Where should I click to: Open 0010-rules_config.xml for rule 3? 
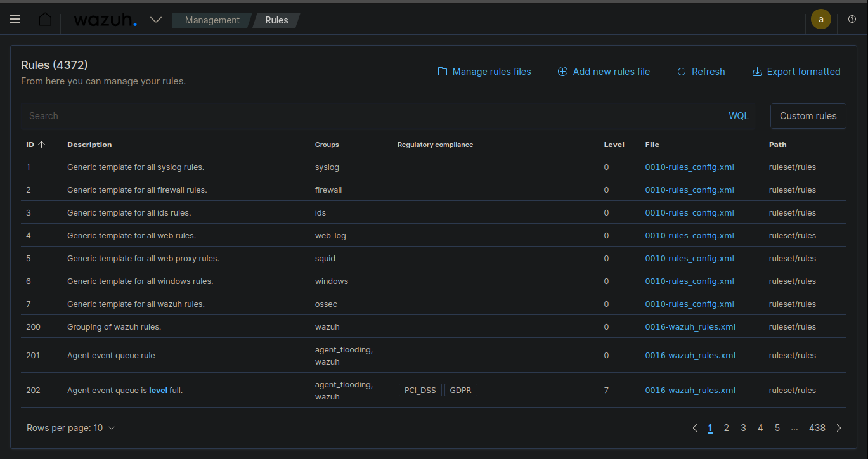click(689, 213)
